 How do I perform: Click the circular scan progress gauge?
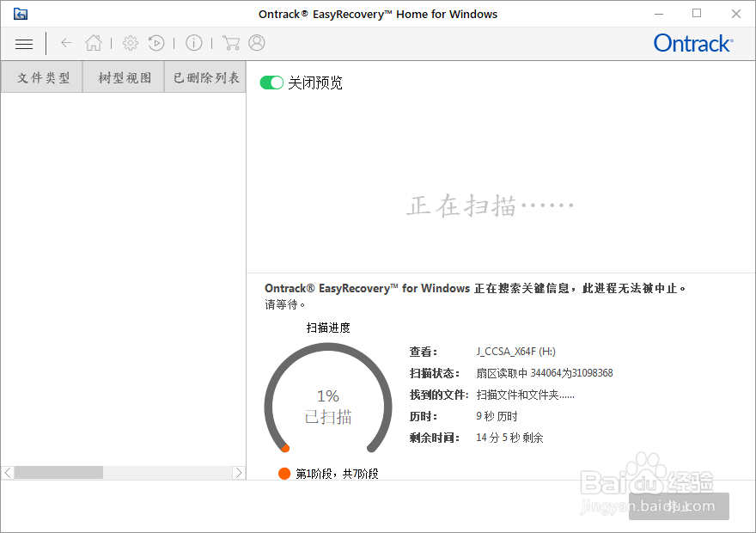(x=328, y=399)
